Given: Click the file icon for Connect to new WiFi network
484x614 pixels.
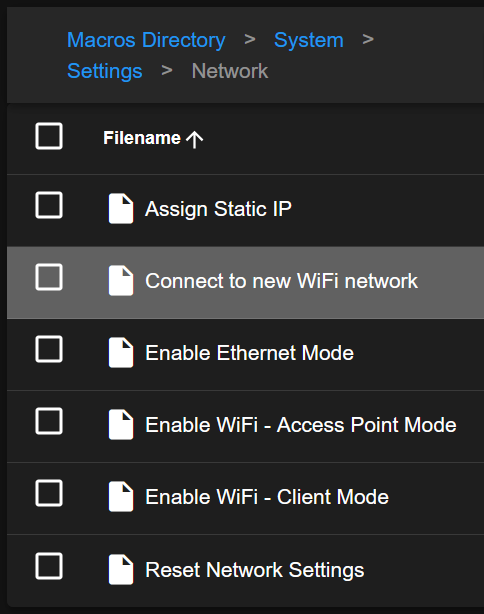Looking at the screenshot, I should [x=121, y=280].
